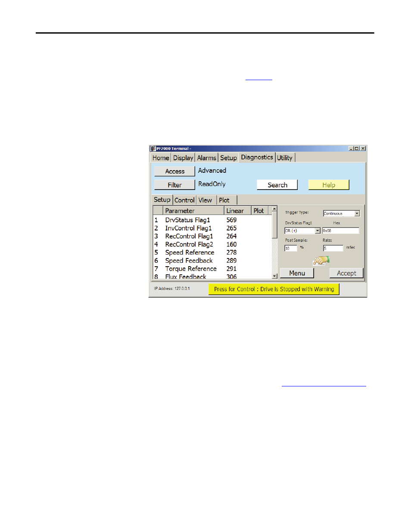Click the hand pointing icon above Menu
Image resolution: width=411 pixels, height=532 pixels.
pyautogui.click(x=321, y=260)
